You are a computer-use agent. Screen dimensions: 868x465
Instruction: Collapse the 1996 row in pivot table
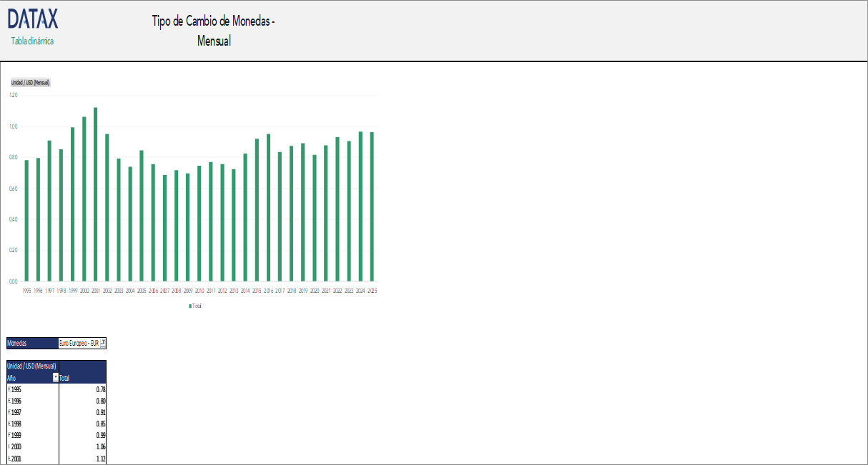[x=9, y=401]
